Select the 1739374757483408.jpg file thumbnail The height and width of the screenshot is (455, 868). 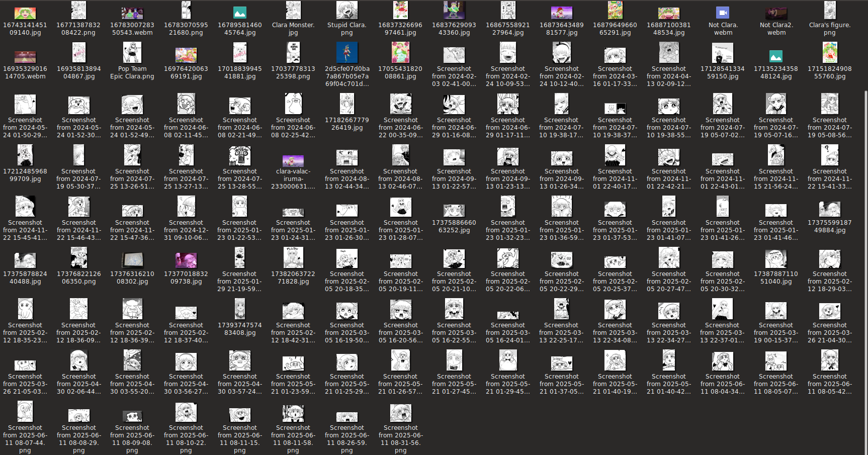240,308
